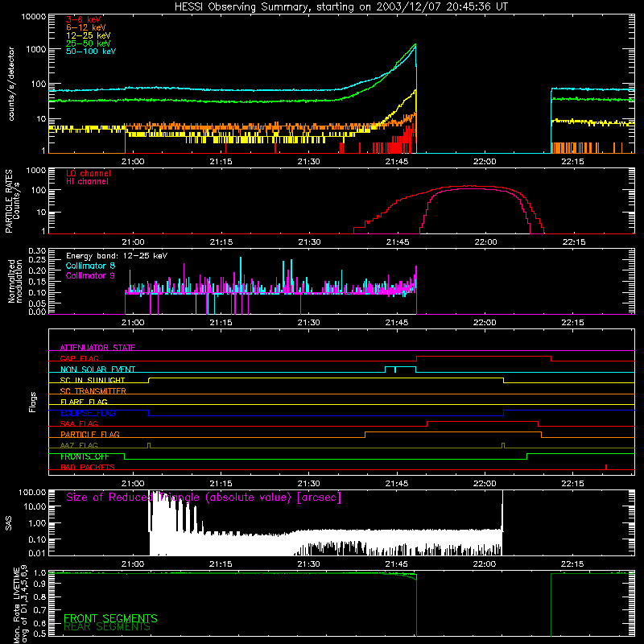Click the FLARE_FLAG label
This screenshot has height=644, width=644.
click(84, 402)
